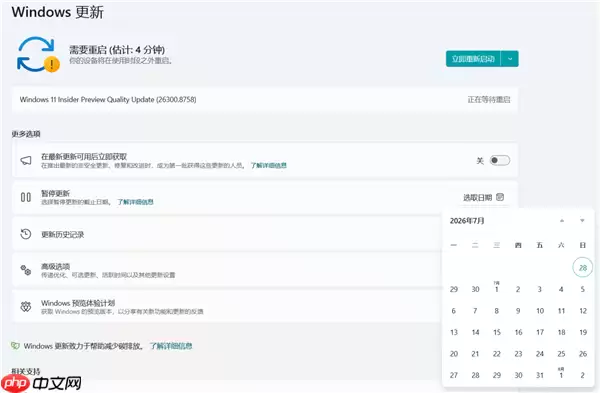Select June 30 in the calendar
The width and height of the screenshot is (600, 393).
475,289
